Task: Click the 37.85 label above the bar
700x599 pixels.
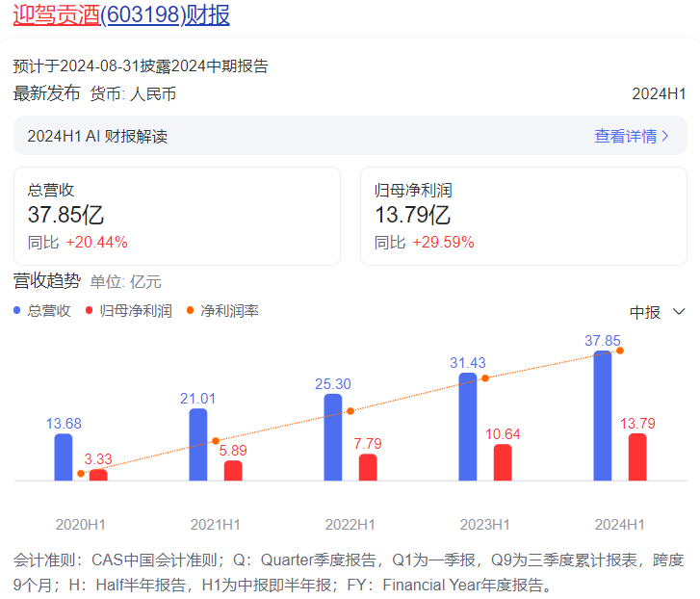Action: click(x=603, y=341)
